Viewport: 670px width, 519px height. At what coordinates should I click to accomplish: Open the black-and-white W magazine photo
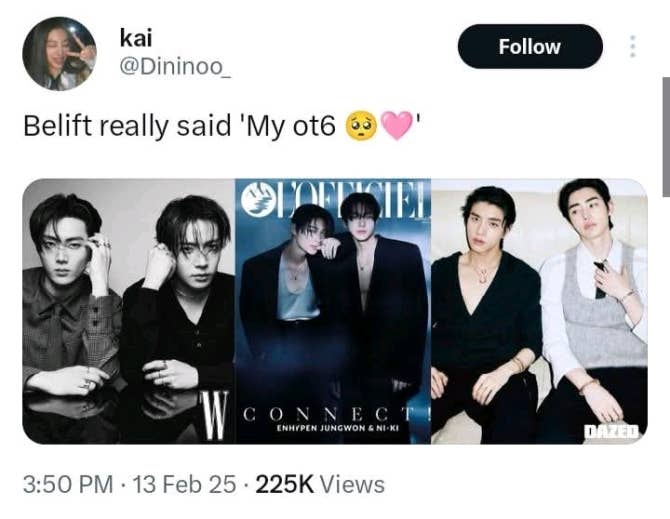[128, 311]
